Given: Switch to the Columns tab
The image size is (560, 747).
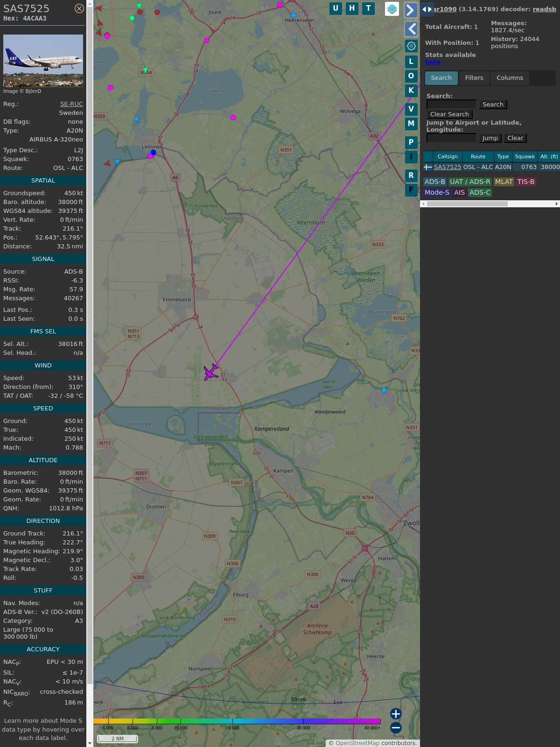Looking at the screenshot, I should 510,78.
